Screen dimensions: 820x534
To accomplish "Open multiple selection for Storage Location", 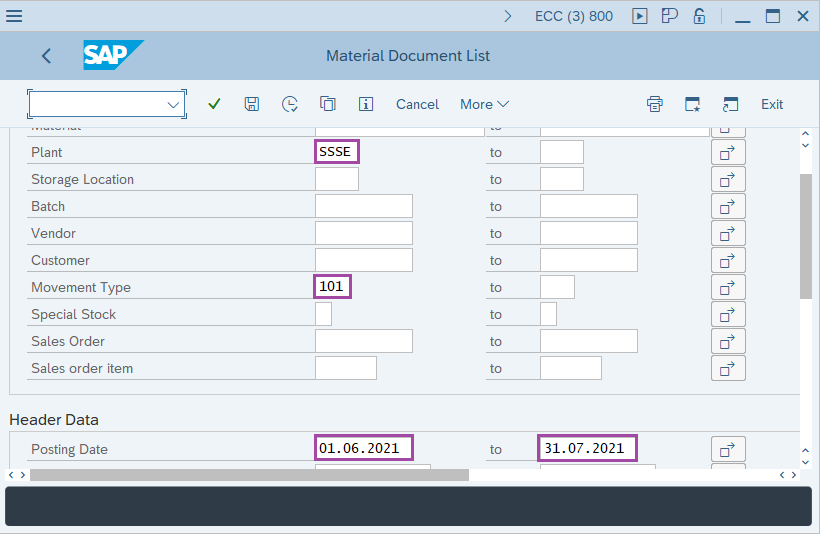I will click(x=728, y=179).
